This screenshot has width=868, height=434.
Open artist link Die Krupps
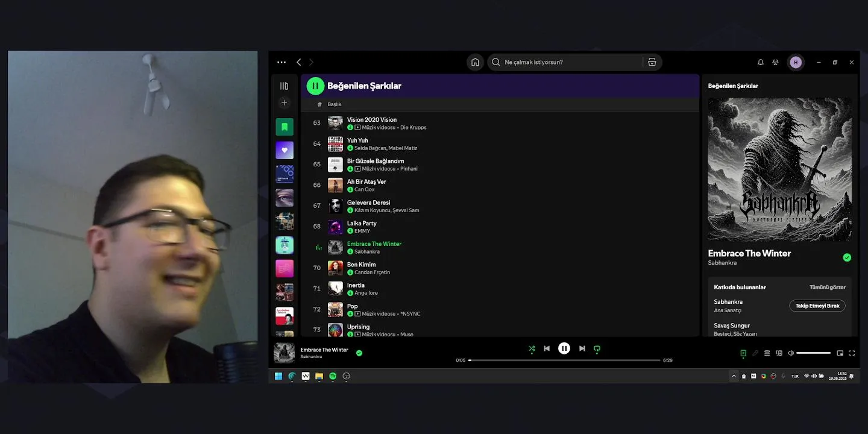point(413,128)
